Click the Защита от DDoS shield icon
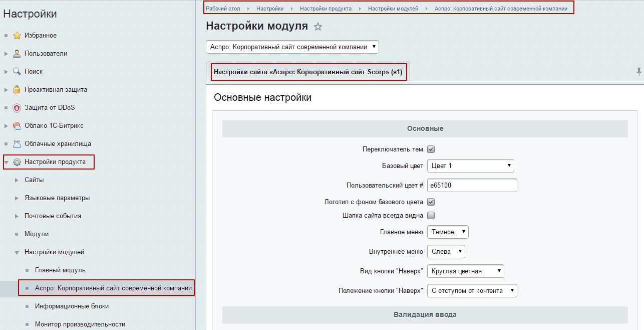The image size is (644, 330). (17, 108)
